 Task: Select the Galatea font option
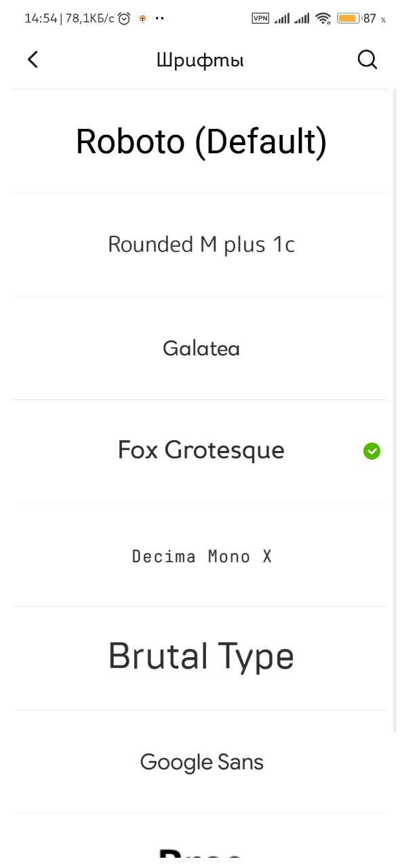pyautogui.click(x=200, y=348)
